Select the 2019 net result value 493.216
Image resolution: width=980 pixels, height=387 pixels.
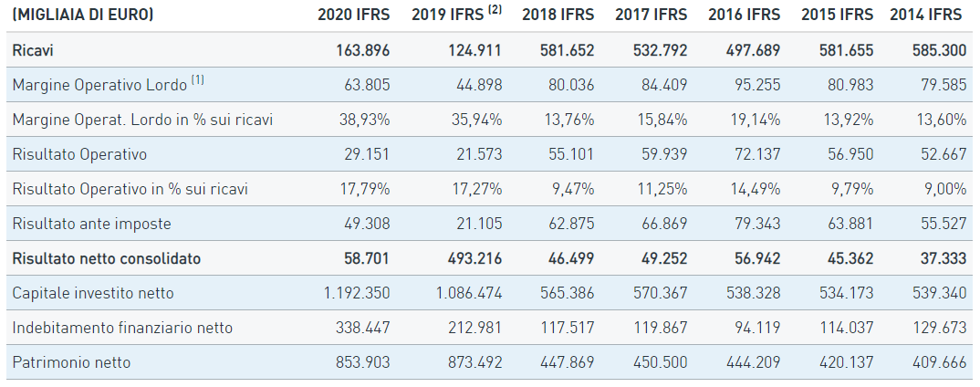click(474, 258)
